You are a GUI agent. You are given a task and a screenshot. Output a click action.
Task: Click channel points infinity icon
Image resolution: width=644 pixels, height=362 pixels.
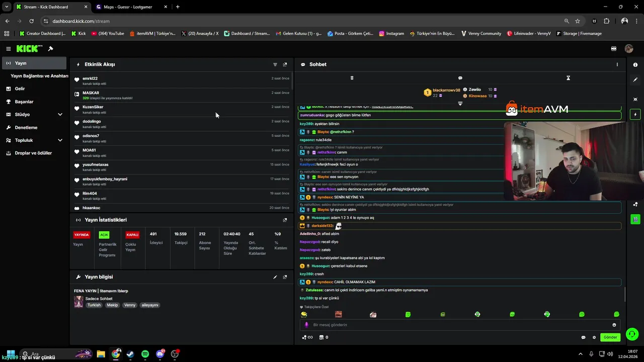[x=307, y=337]
